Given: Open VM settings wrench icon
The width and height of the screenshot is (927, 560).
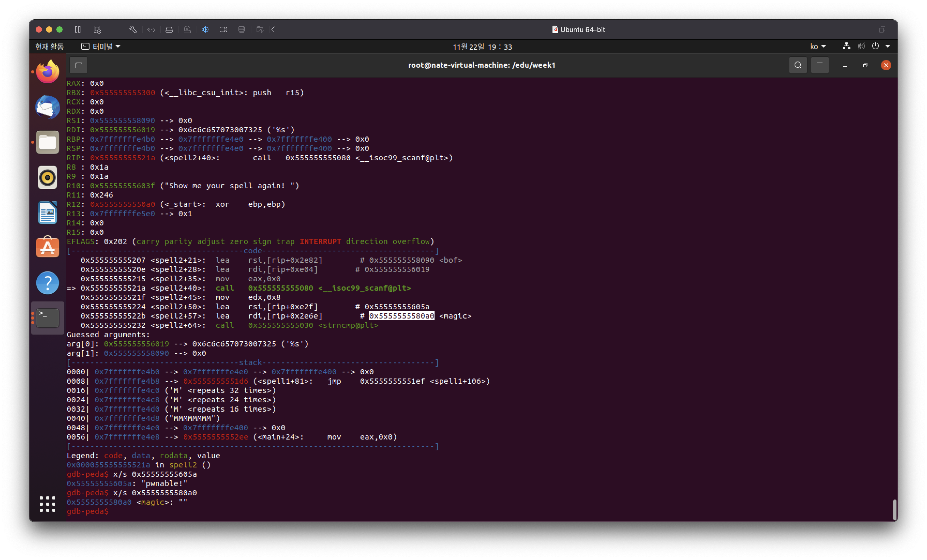Looking at the screenshot, I should [133, 29].
